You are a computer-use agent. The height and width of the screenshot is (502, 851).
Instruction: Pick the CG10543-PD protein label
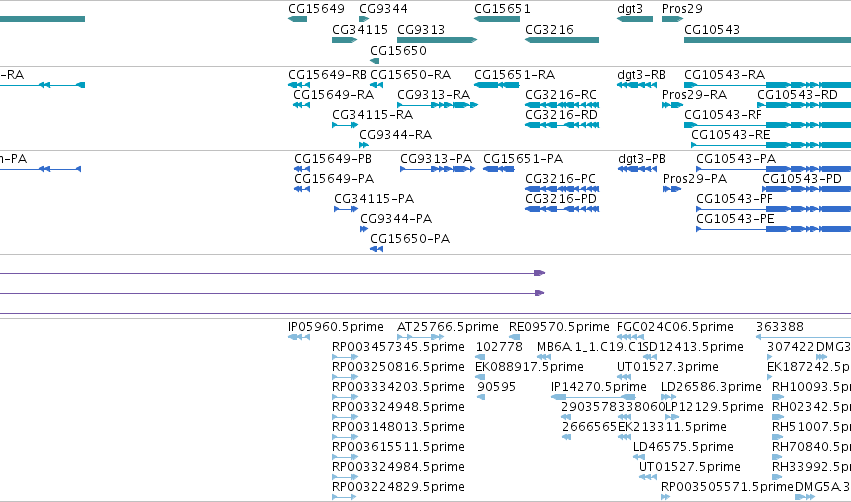(x=802, y=179)
